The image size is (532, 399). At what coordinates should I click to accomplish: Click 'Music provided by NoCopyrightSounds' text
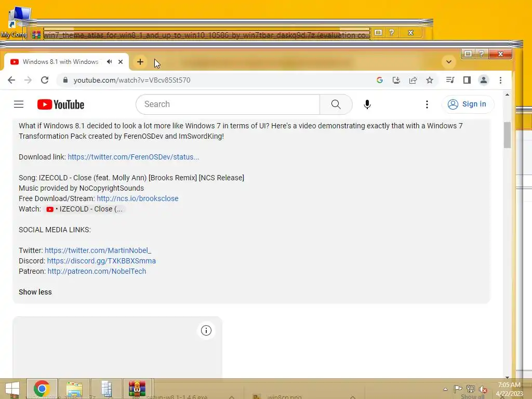81,188
